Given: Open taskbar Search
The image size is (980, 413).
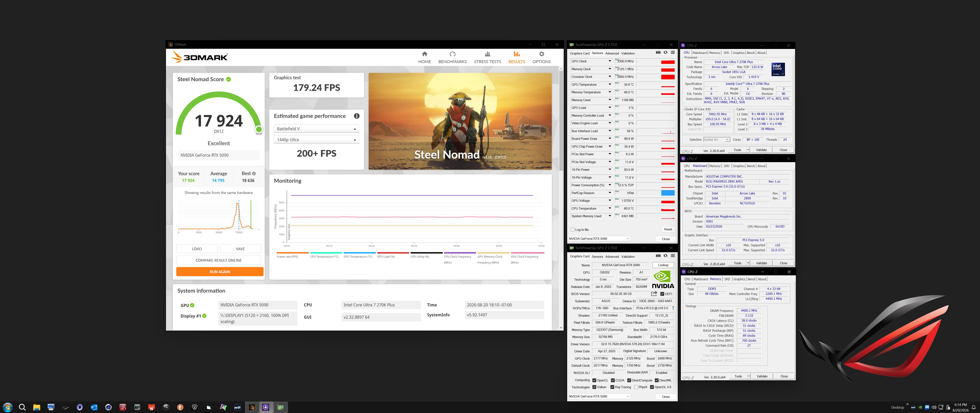Looking at the screenshot, I should tap(22, 407).
